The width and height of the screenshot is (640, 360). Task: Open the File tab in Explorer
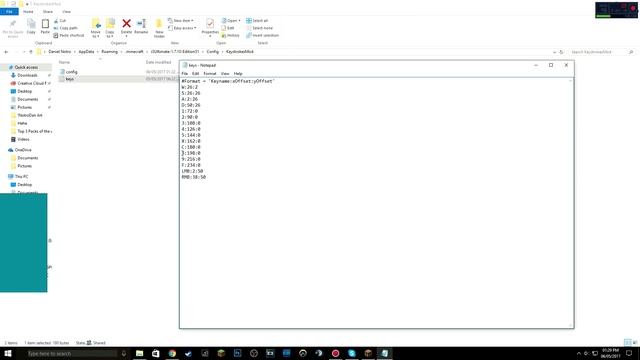[9, 11]
